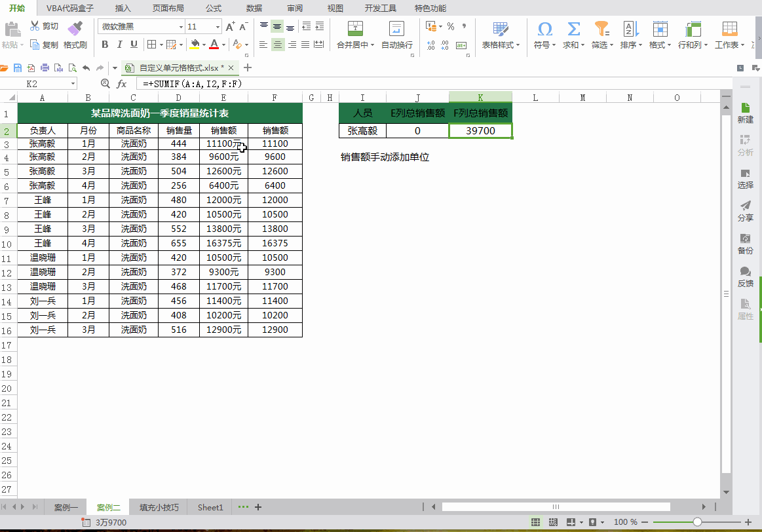Click the Filter (筛选) funnel icon
This screenshot has height=532, width=762.
[x=601, y=29]
